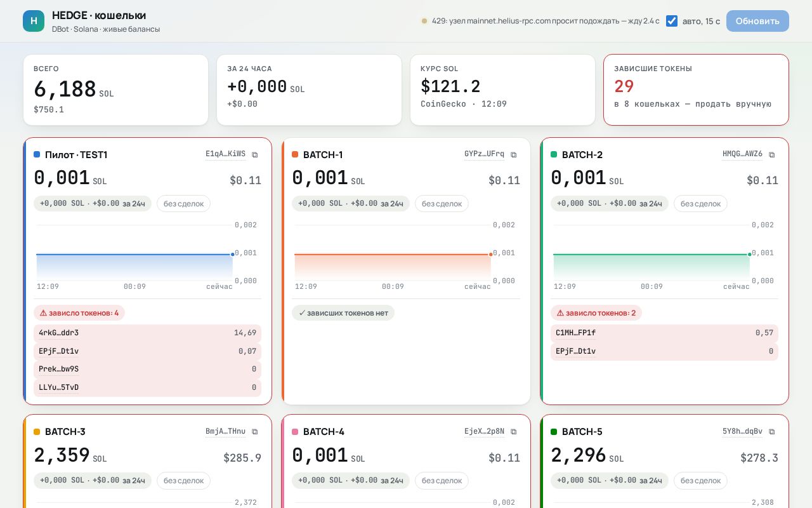Click the orange color dot of BATCH-1
Image resolution: width=812 pixels, height=508 pixels.
295,154
